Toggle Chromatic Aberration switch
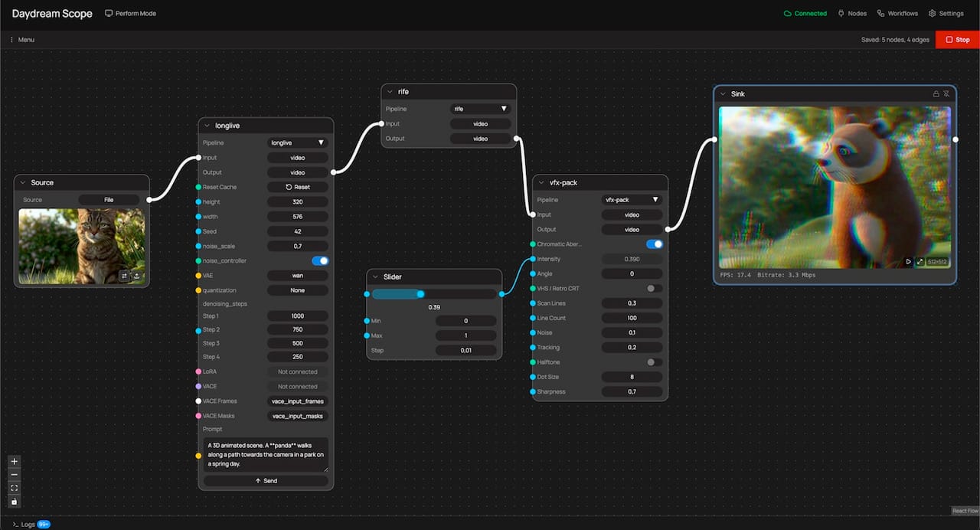Image resolution: width=980 pixels, height=530 pixels. [655, 244]
